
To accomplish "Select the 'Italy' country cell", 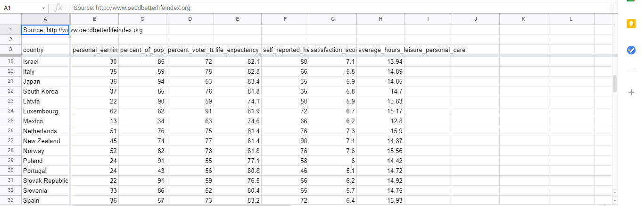I will [46, 71].
